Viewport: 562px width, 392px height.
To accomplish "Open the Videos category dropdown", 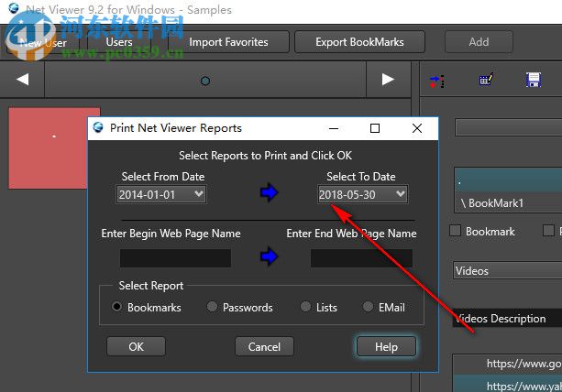I will [508, 270].
